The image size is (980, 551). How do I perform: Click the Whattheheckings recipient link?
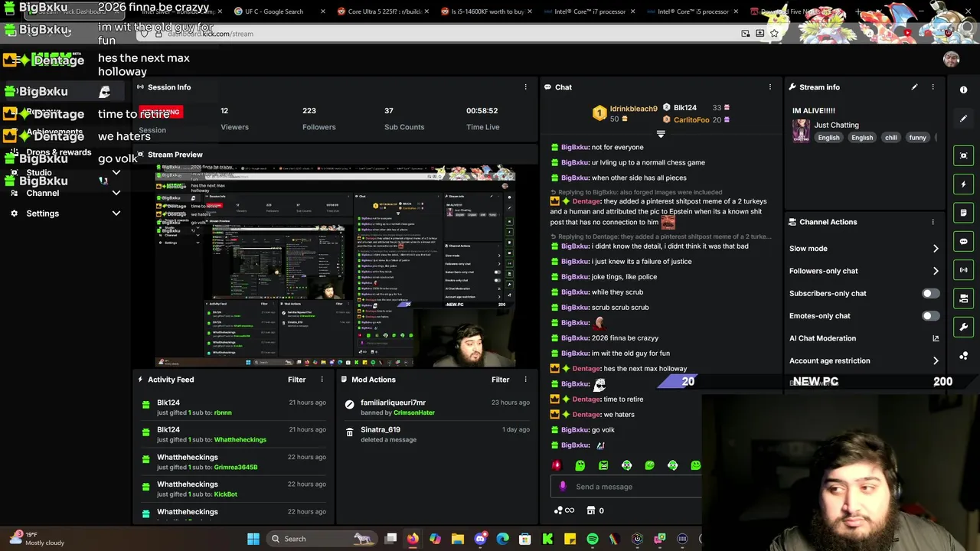pyautogui.click(x=240, y=440)
